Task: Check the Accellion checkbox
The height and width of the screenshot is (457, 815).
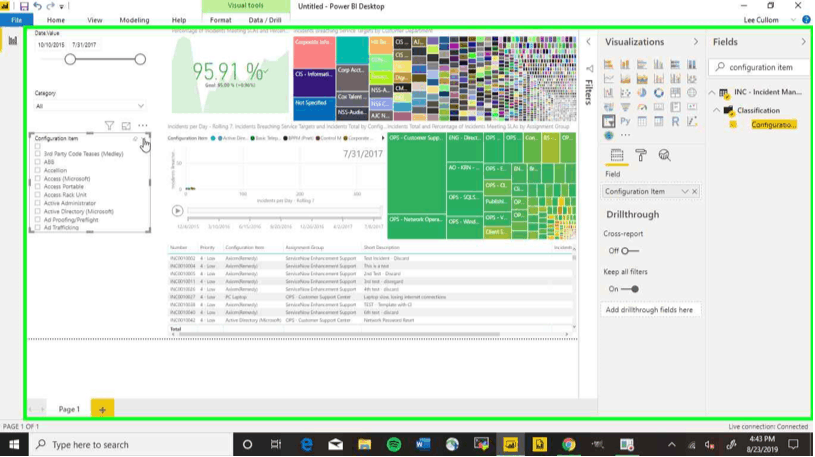Action: 37,171
